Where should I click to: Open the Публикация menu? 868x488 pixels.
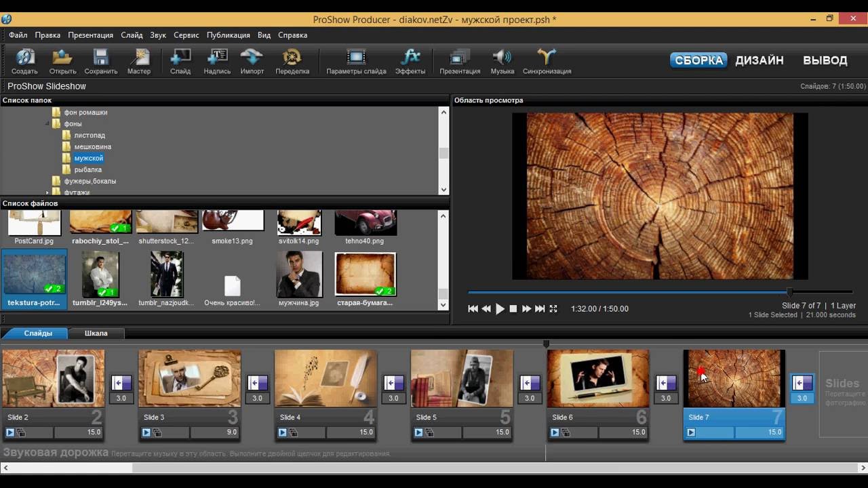tap(228, 35)
